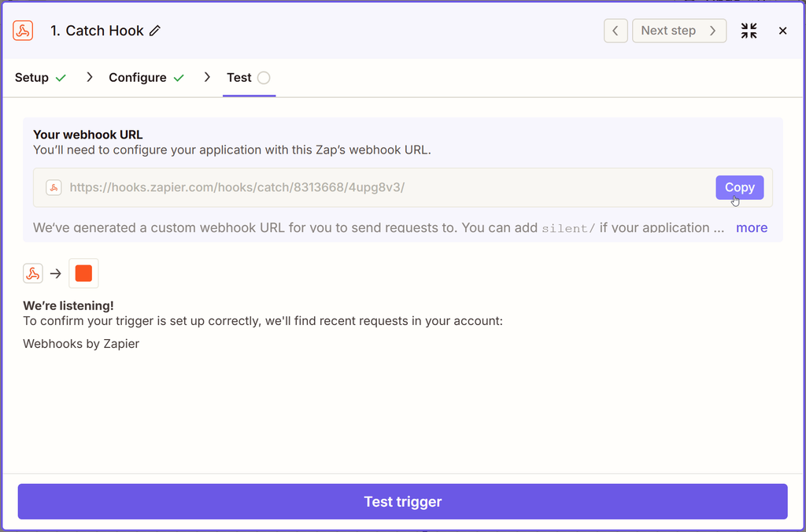Select the webhook URL field text
Screen dimensions: 806x532
click(x=237, y=187)
